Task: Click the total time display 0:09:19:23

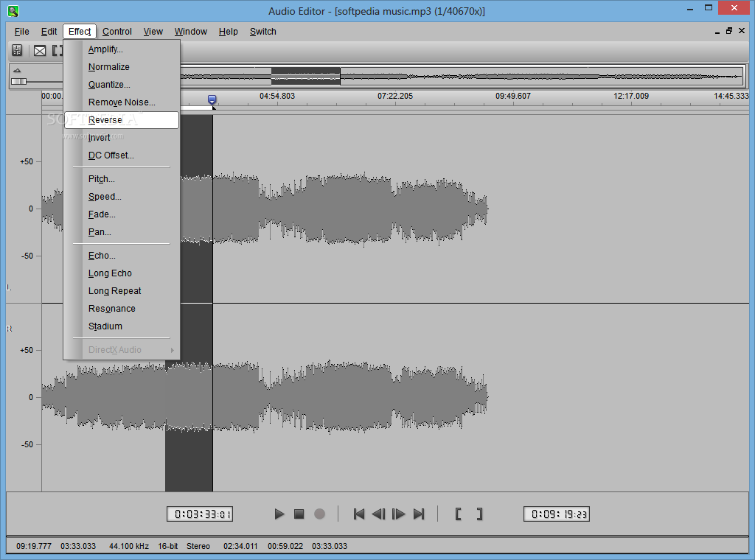Action: coord(557,514)
